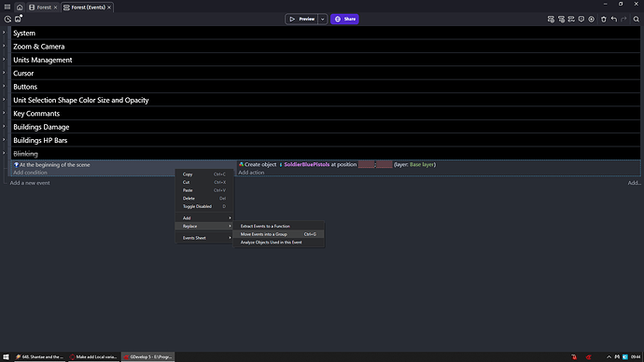This screenshot has height=362, width=644.
Task: Open the hamburger main menu
Action: pyautogui.click(x=7, y=7)
